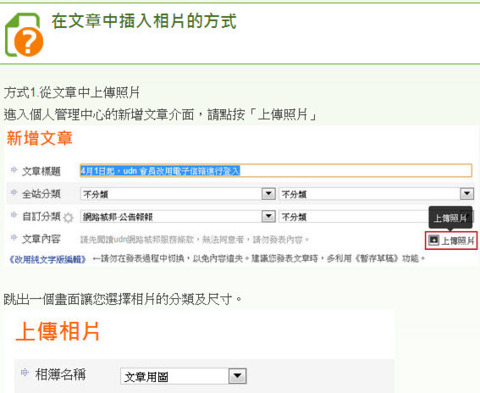
Task: Click the photo icon in the 上傳照片 button
Action: click(x=433, y=240)
